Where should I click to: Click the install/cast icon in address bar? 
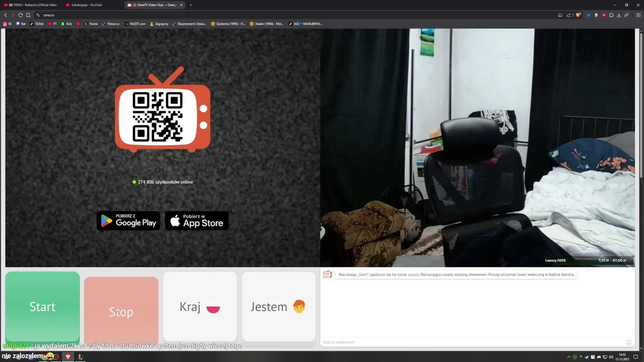coord(560,15)
